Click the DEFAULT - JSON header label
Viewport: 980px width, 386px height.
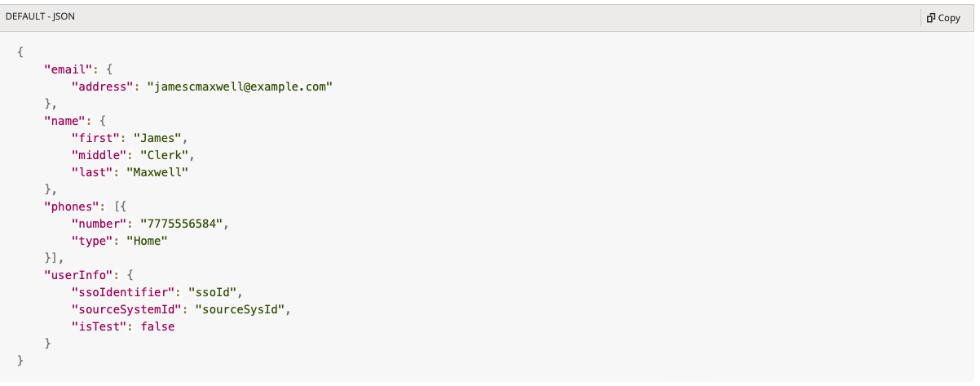point(41,16)
